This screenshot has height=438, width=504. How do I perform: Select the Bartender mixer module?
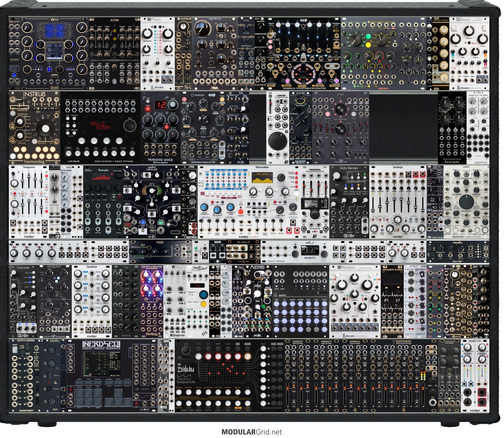(x=404, y=376)
